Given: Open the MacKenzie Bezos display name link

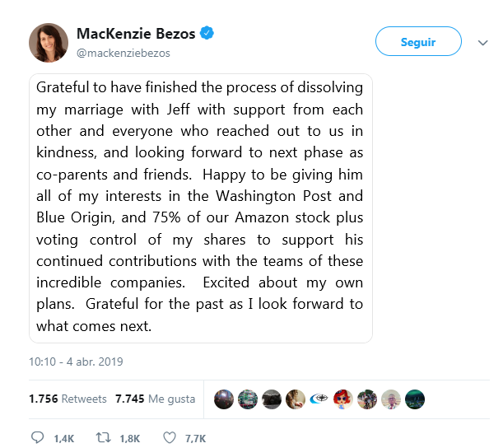Looking at the screenshot, I should [136, 34].
